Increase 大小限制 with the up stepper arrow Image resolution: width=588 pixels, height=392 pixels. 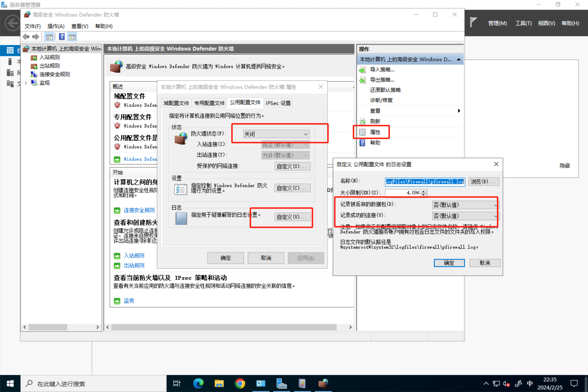click(x=424, y=191)
